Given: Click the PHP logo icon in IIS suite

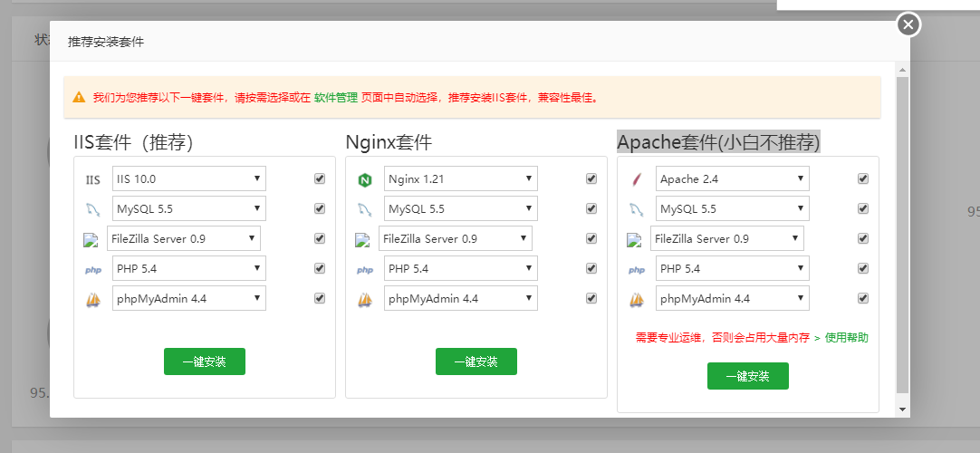Looking at the screenshot, I should 93,270.
